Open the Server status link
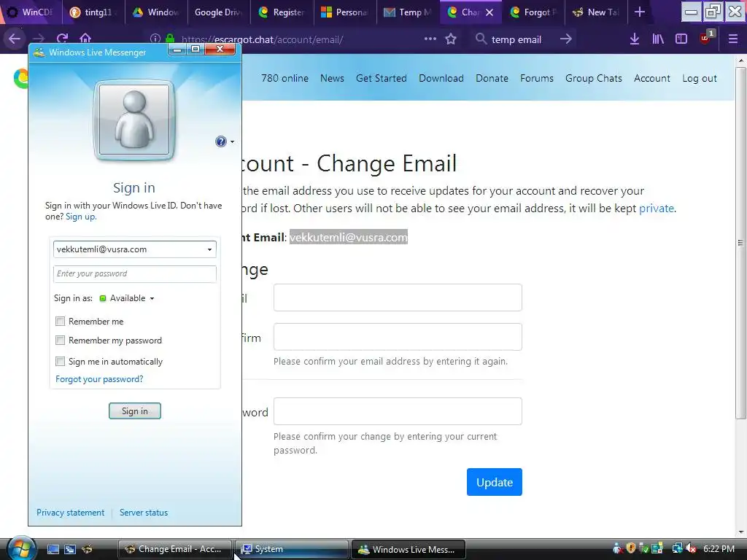Image resolution: width=747 pixels, height=560 pixels. (x=144, y=513)
